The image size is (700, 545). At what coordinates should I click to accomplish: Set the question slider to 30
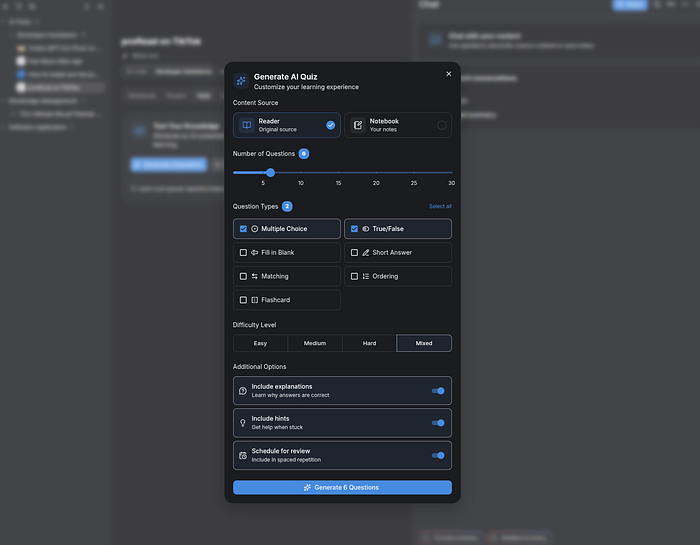pos(451,172)
